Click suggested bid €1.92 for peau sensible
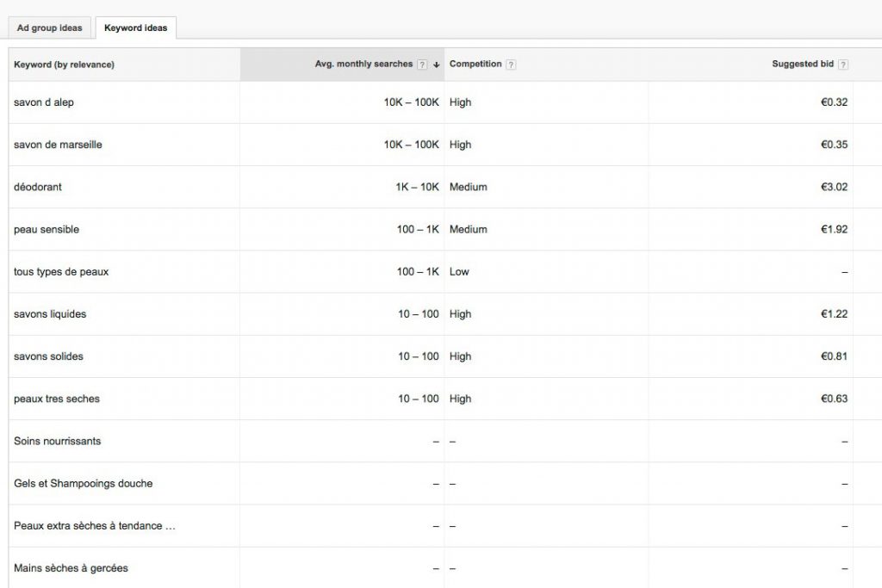882x588 pixels. (x=834, y=229)
